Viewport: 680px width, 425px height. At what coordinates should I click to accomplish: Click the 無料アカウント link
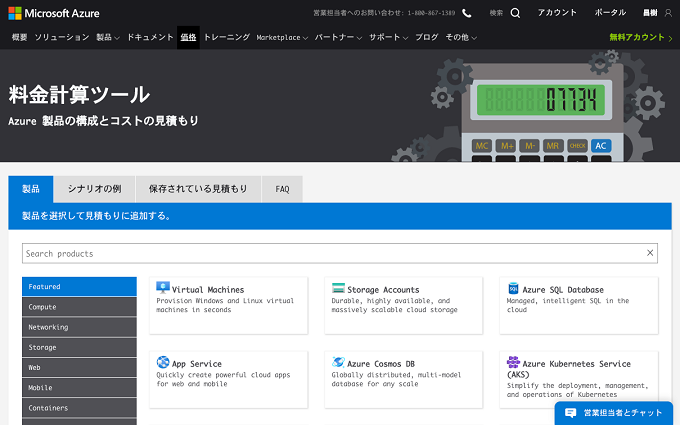(x=641, y=37)
